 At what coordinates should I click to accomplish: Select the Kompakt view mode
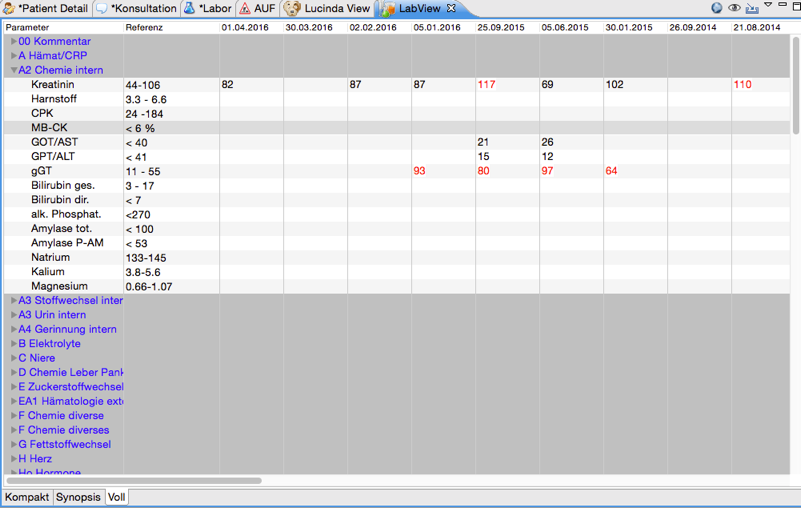(27, 497)
